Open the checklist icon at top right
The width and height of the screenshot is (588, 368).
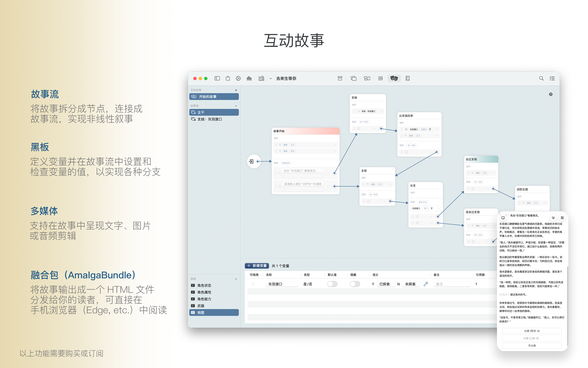(552, 78)
